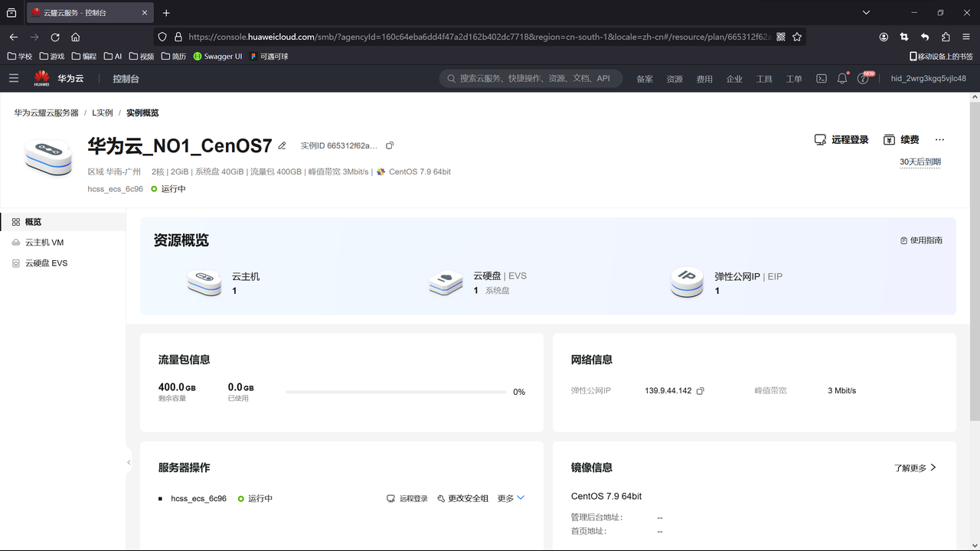Open the CloudShell terminal icon
Viewport: 980px width, 551px height.
click(x=822, y=78)
